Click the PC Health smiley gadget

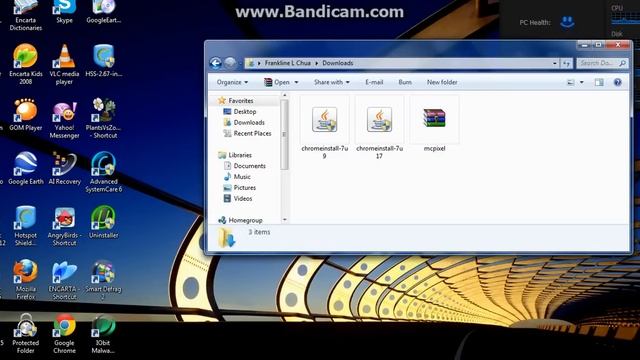coord(567,22)
